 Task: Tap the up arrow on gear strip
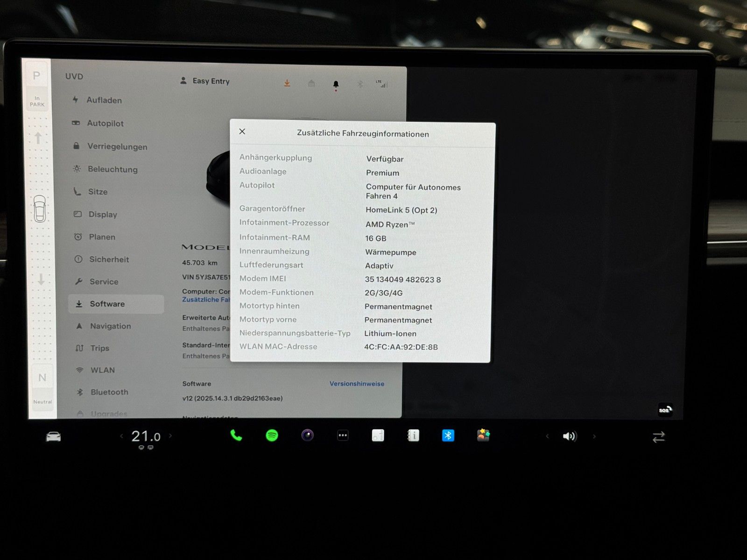pos(38,138)
